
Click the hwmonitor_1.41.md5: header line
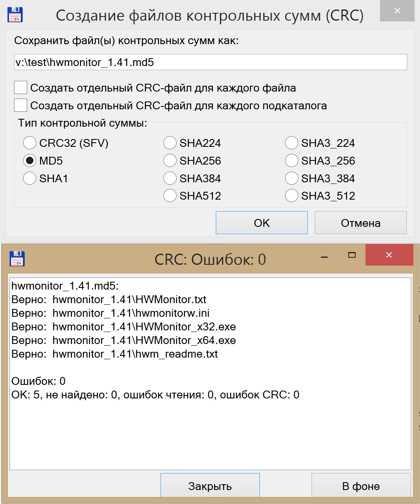tap(65, 286)
